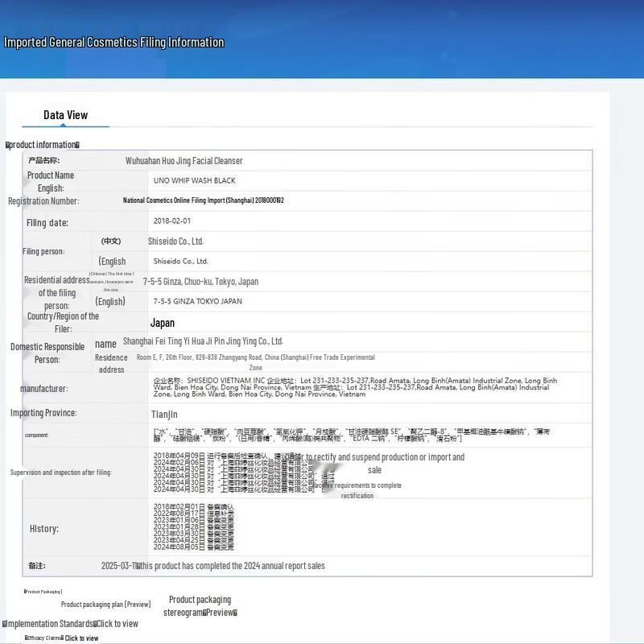Select the address 7-5-5 Ginza, Chuo-ku, Tokyo, Japan
The image size is (644, 644).
point(200,282)
